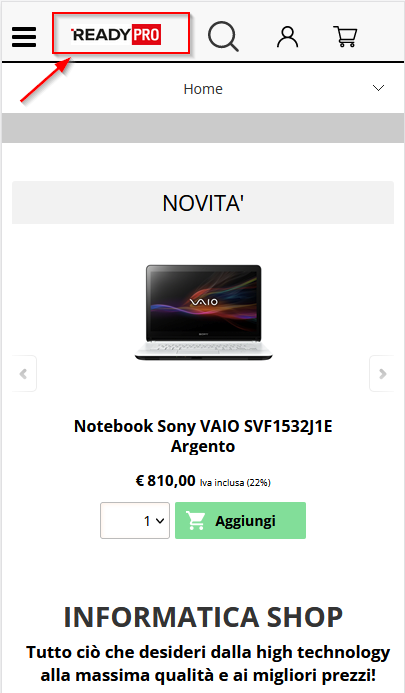Screen dimensions: 405x693
Task: Click the NOVITA' section header
Action: [203, 202]
